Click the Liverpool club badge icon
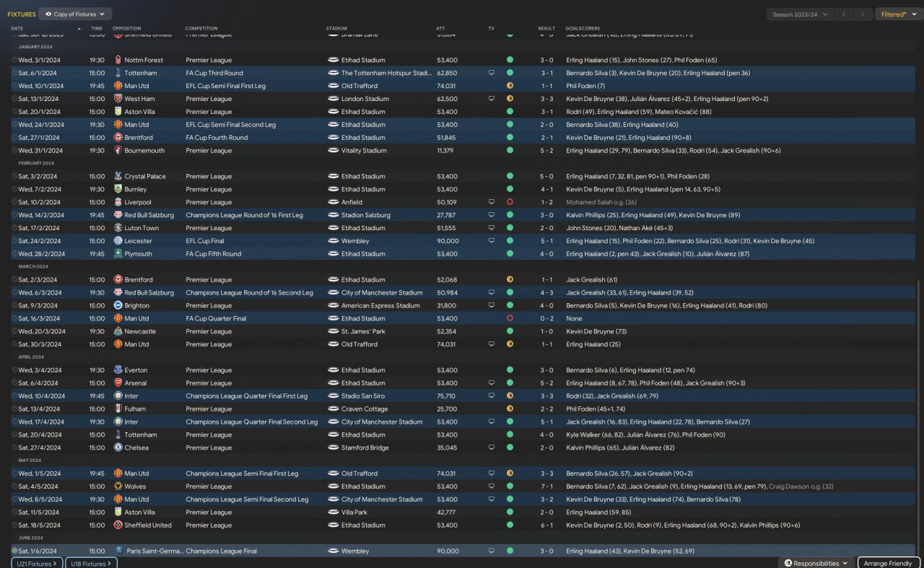Screen dimensions: 924x568 [x=118, y=202]
